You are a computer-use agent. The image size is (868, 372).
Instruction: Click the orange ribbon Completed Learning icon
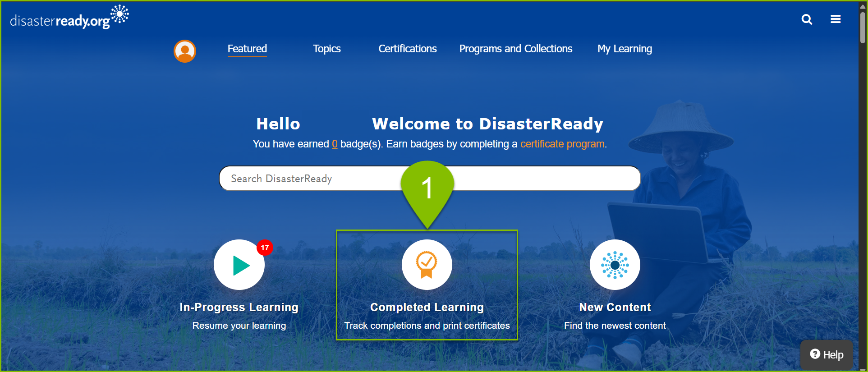[x=427, y=265]
